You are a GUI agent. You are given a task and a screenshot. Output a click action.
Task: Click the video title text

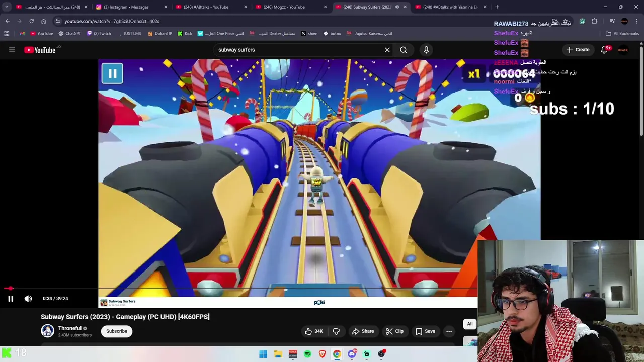(125, 317)
